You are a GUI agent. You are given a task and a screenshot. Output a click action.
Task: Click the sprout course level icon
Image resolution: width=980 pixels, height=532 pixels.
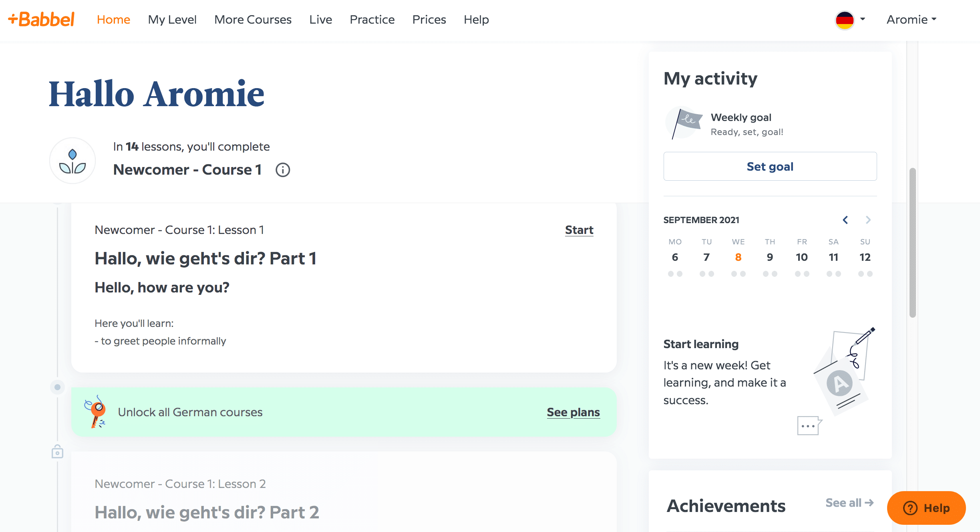pos(72,161)
